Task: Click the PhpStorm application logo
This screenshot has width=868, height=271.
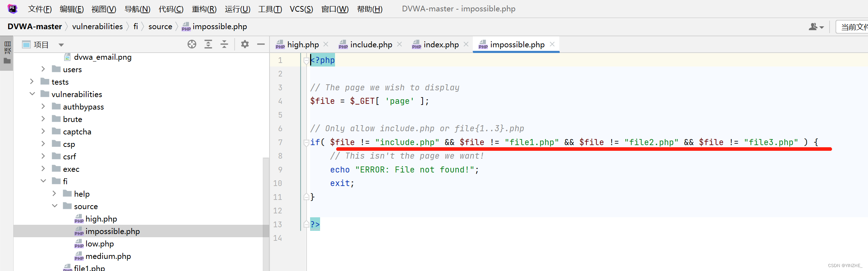Action: click(12, 9)
